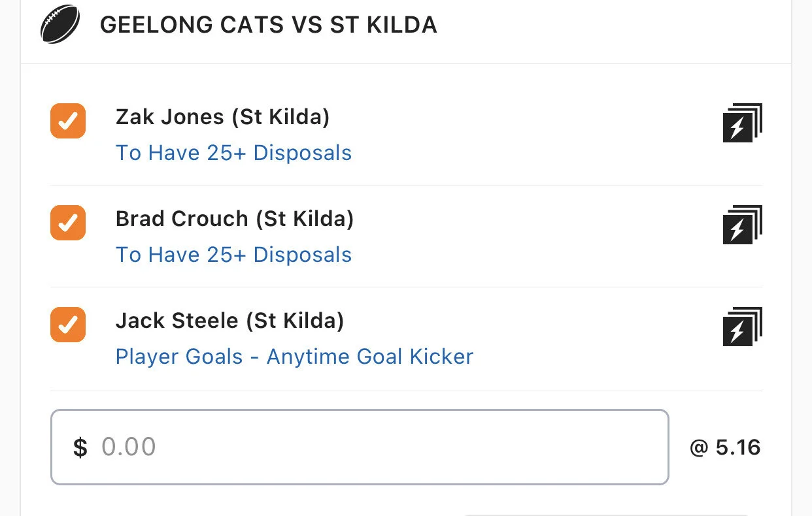
Task: Select the Brad Crouch (St Kilda) name
Action: pos(234,219)
